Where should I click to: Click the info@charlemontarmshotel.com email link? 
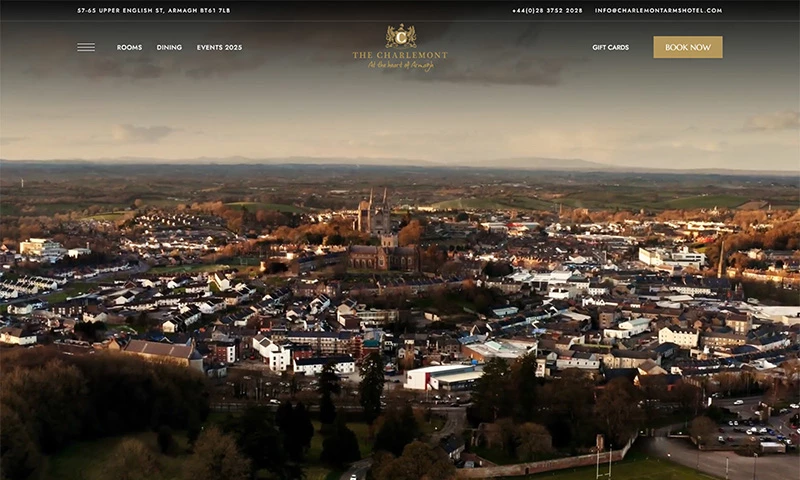658,10
